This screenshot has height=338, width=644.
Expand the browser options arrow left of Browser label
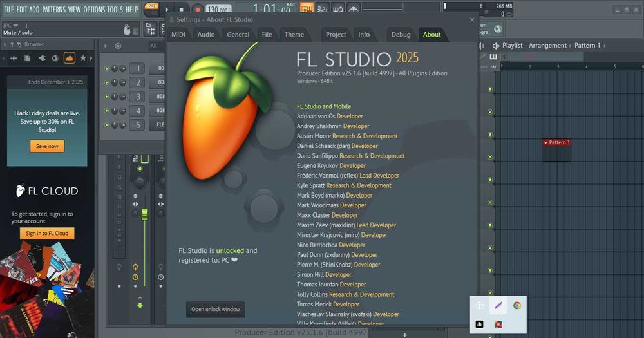pyautogui.click(x=5, y=44)
